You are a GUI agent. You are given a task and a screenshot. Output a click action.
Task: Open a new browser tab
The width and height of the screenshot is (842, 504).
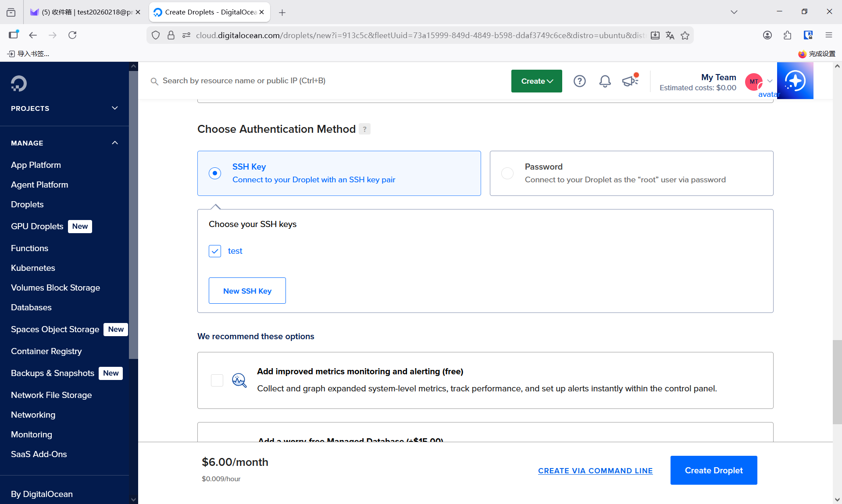[x=282, y=12]
